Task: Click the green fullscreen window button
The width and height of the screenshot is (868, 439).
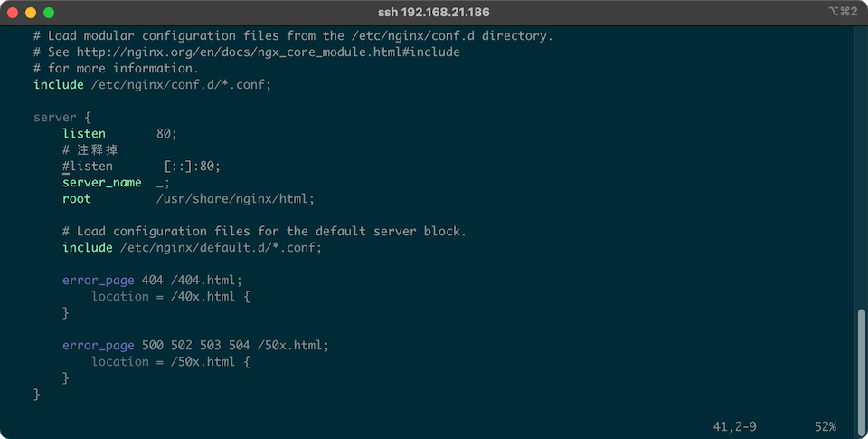Action: click(x=49, y=12)
